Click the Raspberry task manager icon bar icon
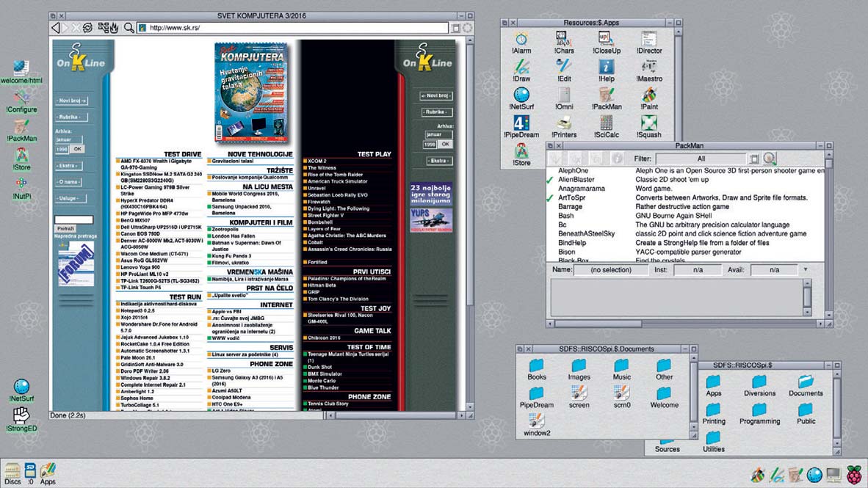 coord(854,474)
